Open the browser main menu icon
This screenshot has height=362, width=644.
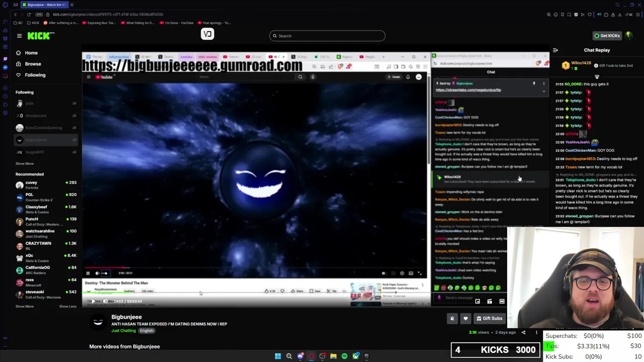coord(637,15)
